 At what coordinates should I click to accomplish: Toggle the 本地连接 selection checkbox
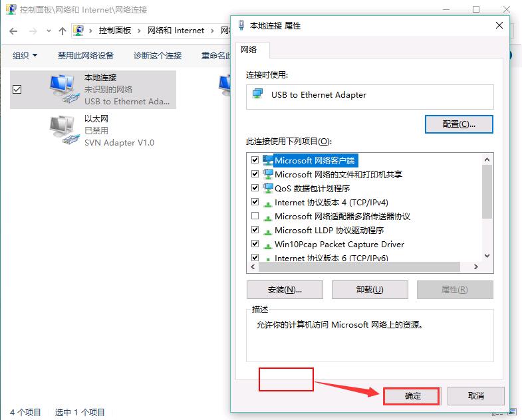[17, 89]
